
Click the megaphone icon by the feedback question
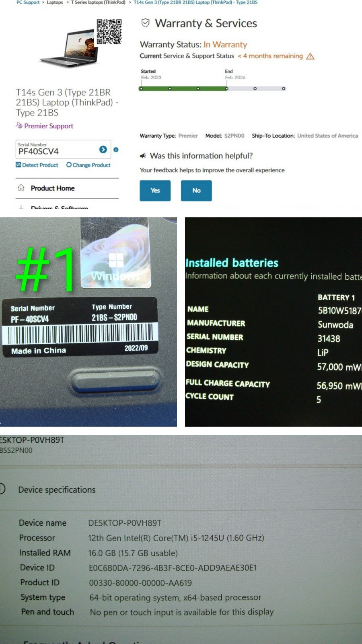pos(143,156)
